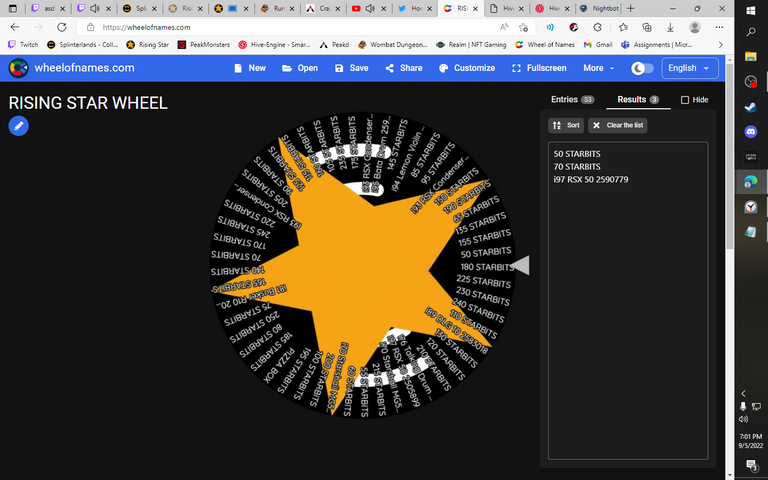
Task: Sort the results list
Action: [566, 125]
